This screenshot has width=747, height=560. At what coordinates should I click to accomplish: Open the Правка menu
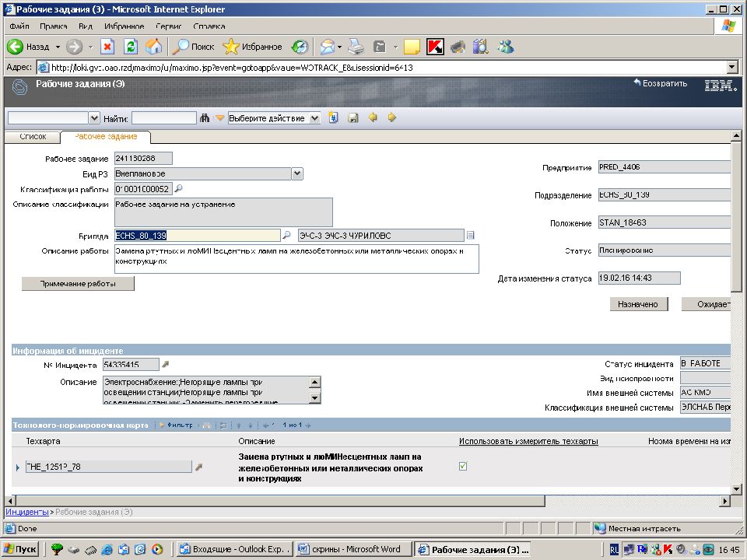(x=54, y=26)
